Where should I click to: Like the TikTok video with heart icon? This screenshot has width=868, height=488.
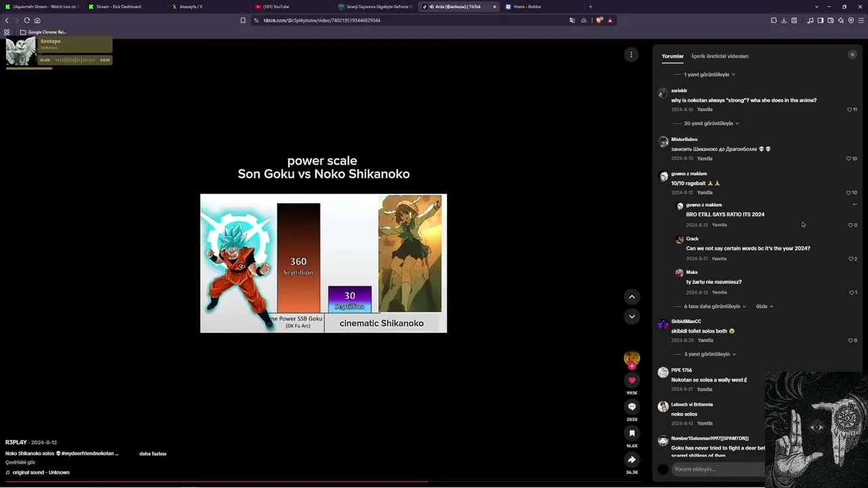coord(632,380)
